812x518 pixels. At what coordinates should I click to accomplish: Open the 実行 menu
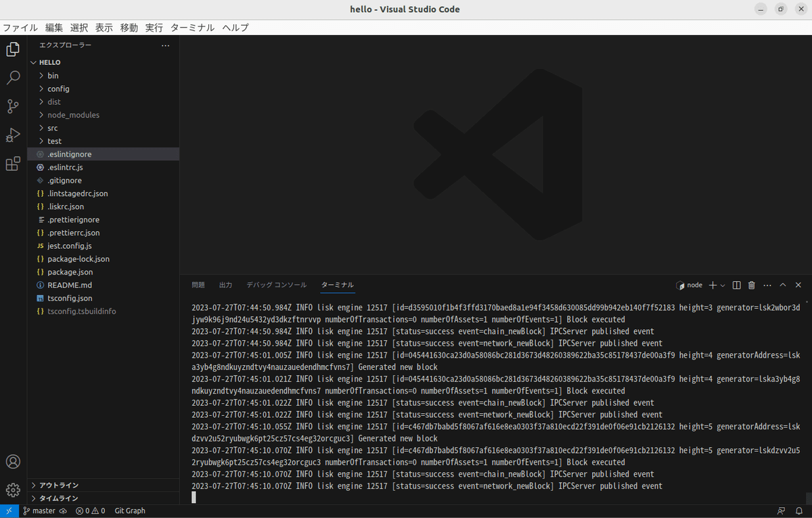tap(154, 28)
